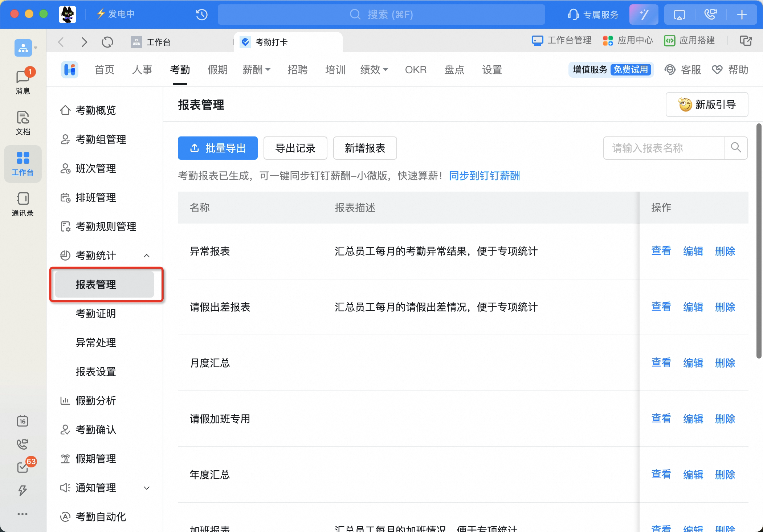Open the 通讯录 contacts icon

point(23,204)
